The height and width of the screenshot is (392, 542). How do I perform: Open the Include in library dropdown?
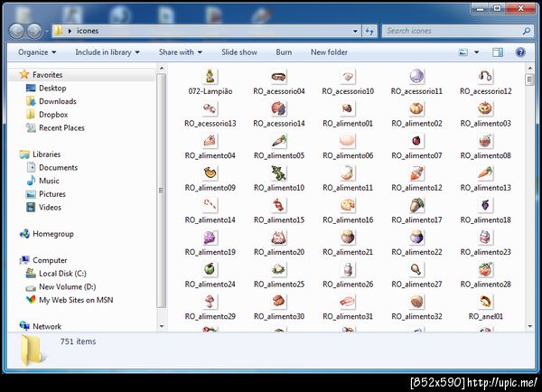click(x=107, y=52)
